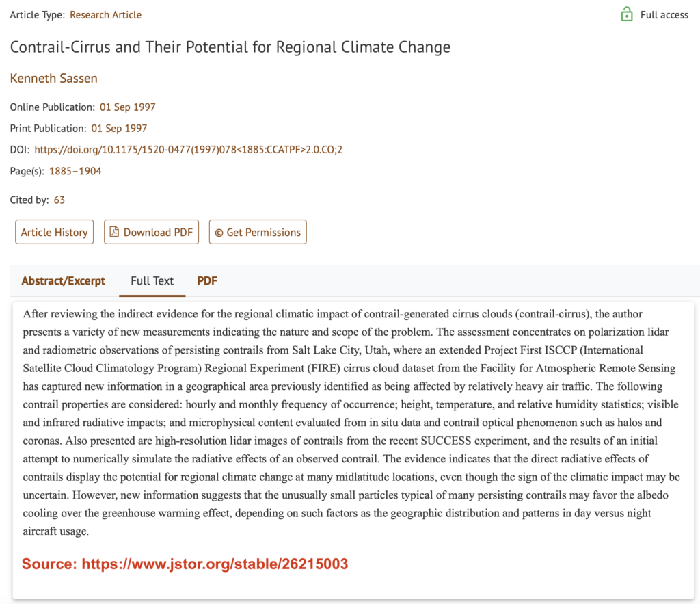The height and width of the screenshot is (604, 700).
Task: Switch to the Abstract/Excerpt tab
Action: click(x=63, y=280)
